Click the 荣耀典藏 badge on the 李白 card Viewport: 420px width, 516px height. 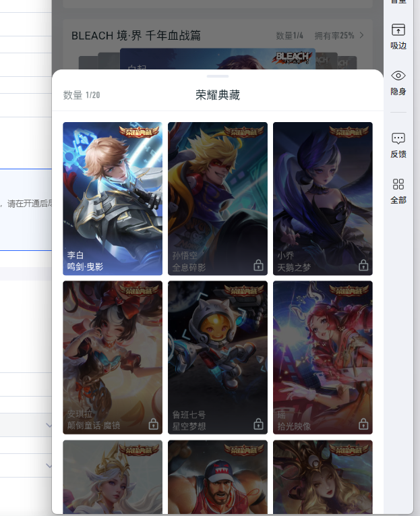point(139,132)
